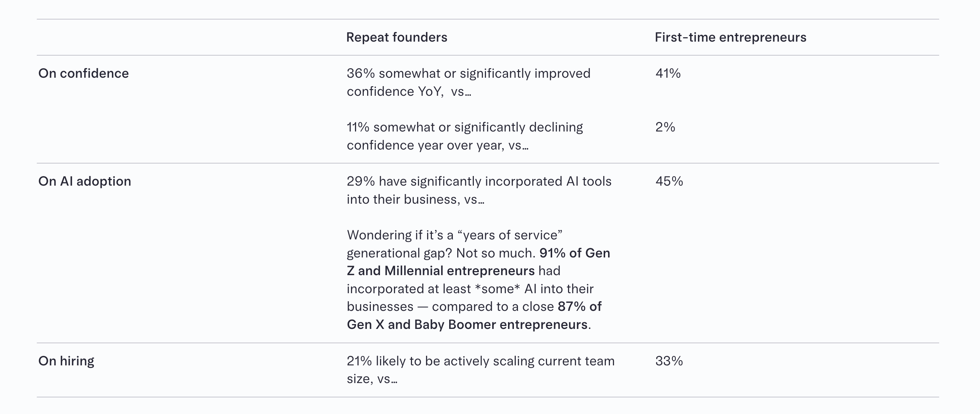This screenshot has height=414, width=980.
Task: Click the "YoY" abbreviation
Action: point(430,91)
